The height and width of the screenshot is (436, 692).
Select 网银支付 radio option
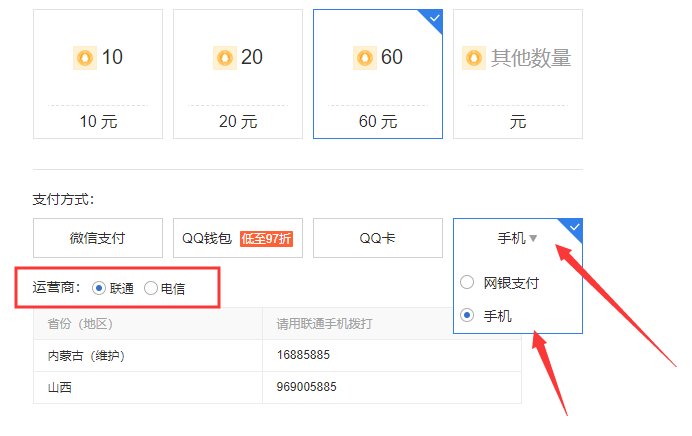(467, 282)
